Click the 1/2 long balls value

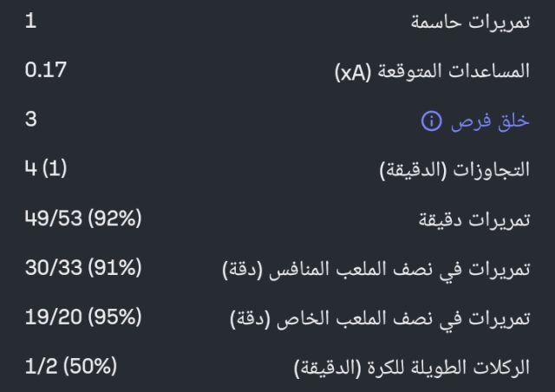pyautogui.click(x=37, y=367)
